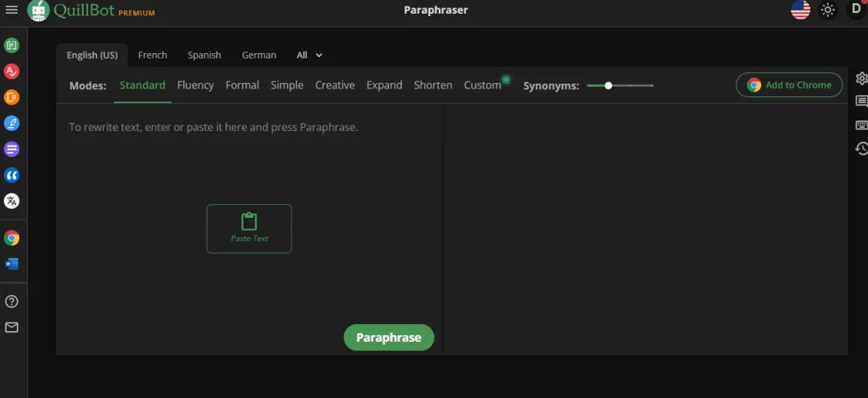Viewport: 868px width, 398px height.
Task: Click the Premium label beside logo
Action: [x=137, y=13]
